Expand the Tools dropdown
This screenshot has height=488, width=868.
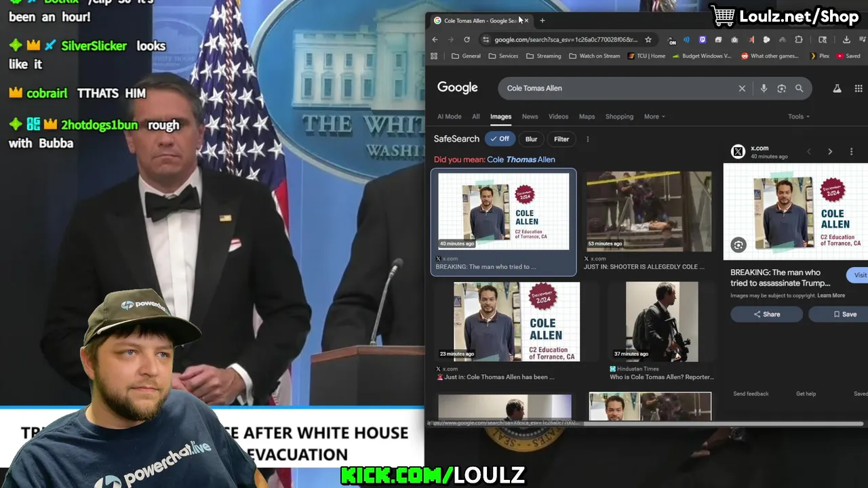pyautogui.click(x=799, y=117)
